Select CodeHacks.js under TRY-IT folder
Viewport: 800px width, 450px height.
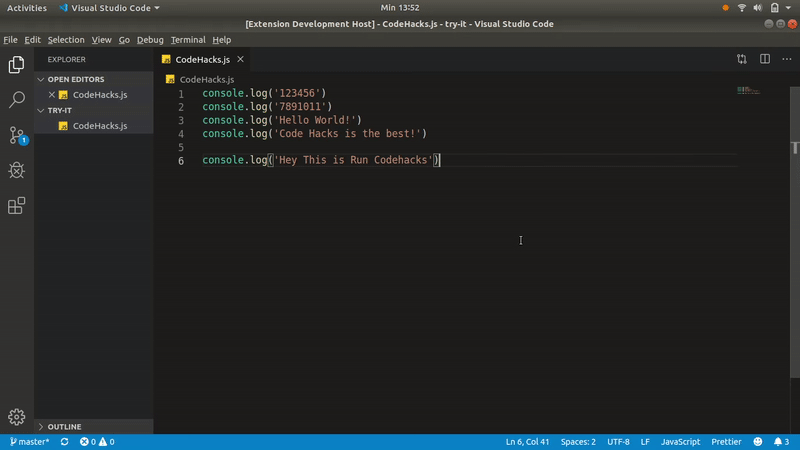[94, 126]
